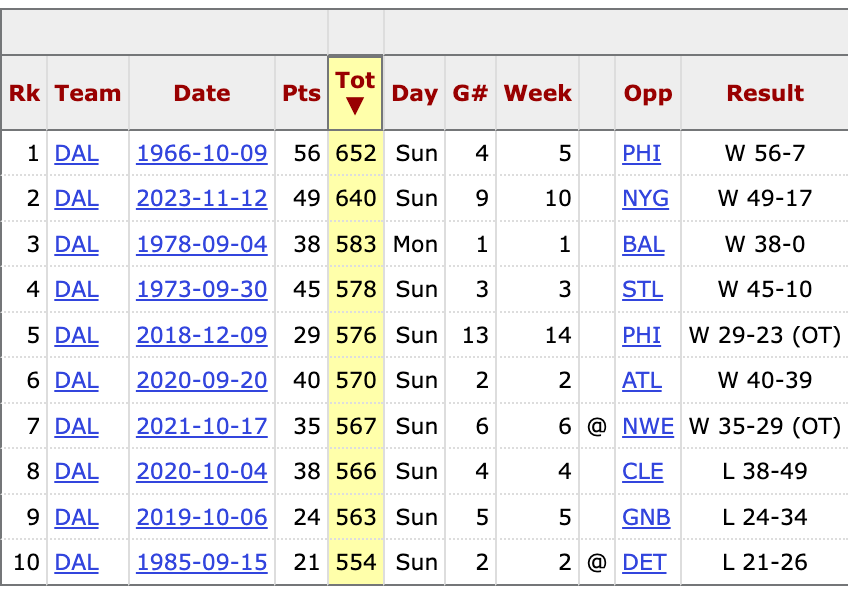Open the BAL opponent link

pyautogui.click(x=643, y=244)
